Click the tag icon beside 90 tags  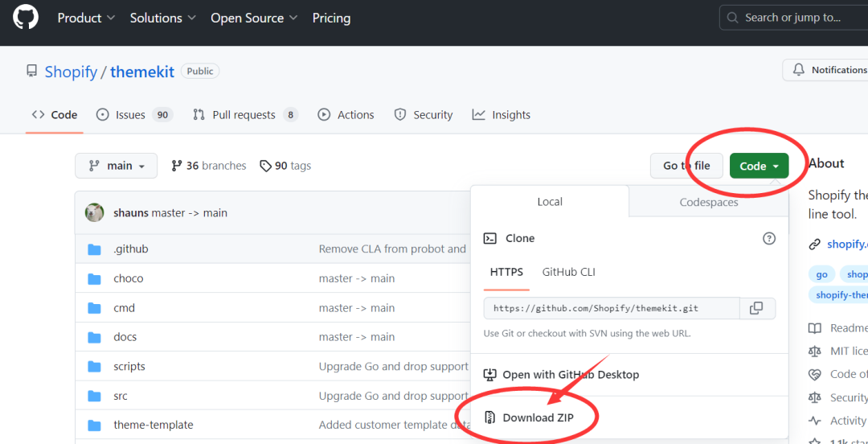(266, 166)
